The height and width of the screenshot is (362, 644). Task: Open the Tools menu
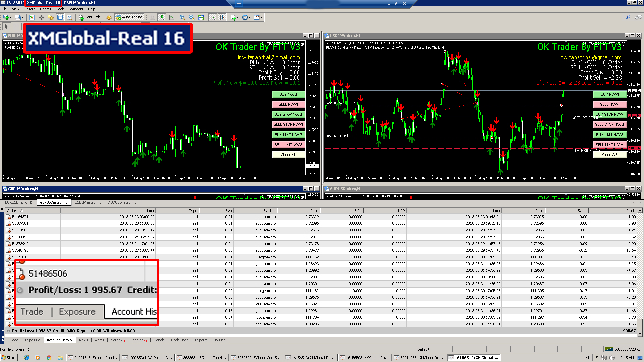pos(60,9)
